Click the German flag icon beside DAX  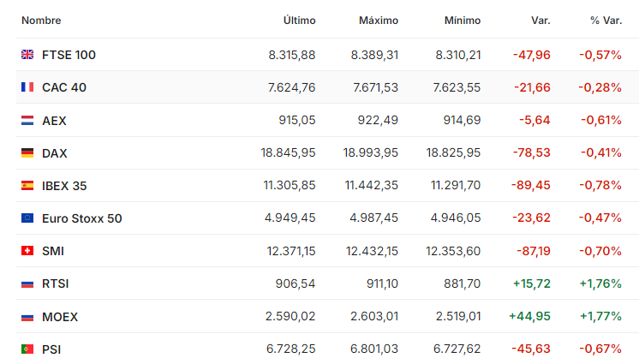(27, 152)
